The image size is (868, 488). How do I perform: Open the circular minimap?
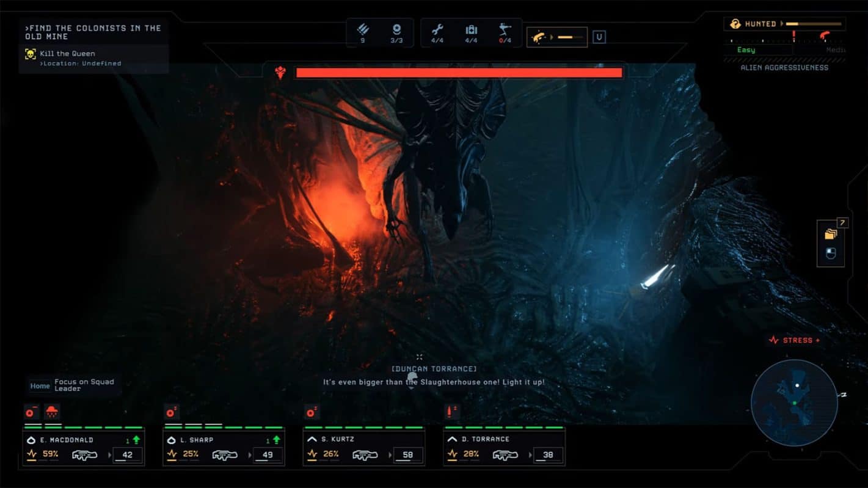coord(794,402)
